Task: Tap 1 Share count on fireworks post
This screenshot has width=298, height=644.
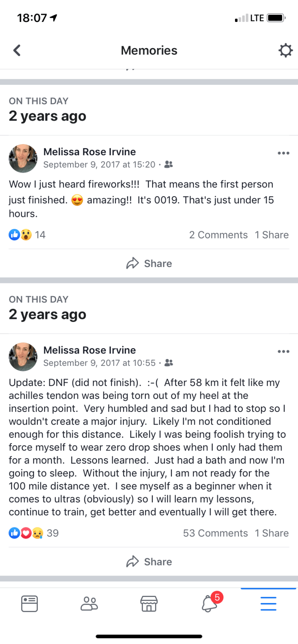Action: [x=272, y=235]
